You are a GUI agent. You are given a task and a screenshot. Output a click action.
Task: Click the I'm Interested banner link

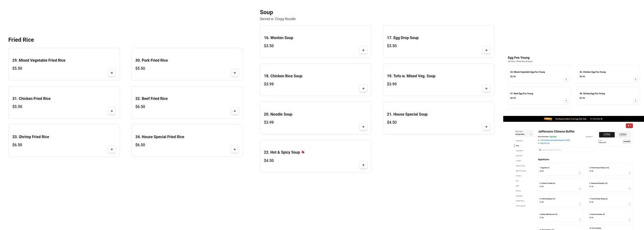point(596,119)
